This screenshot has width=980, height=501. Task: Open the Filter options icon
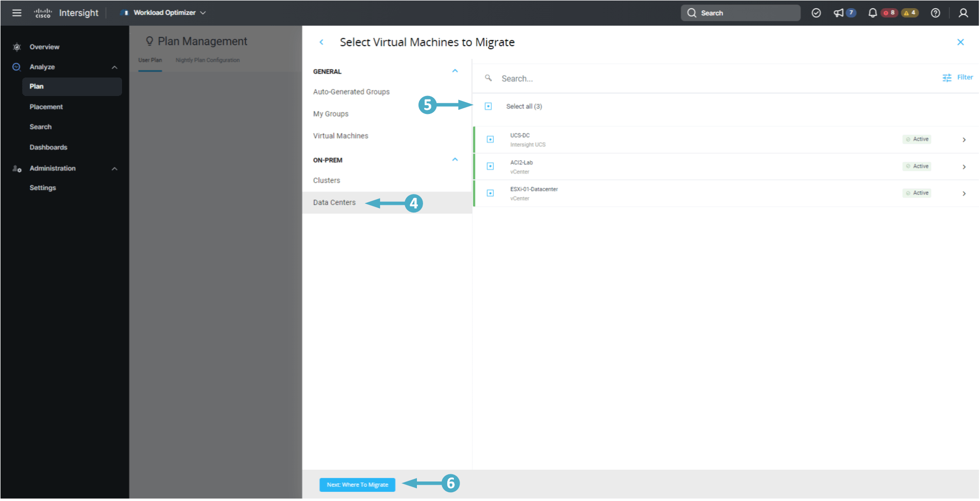[947, 78]
